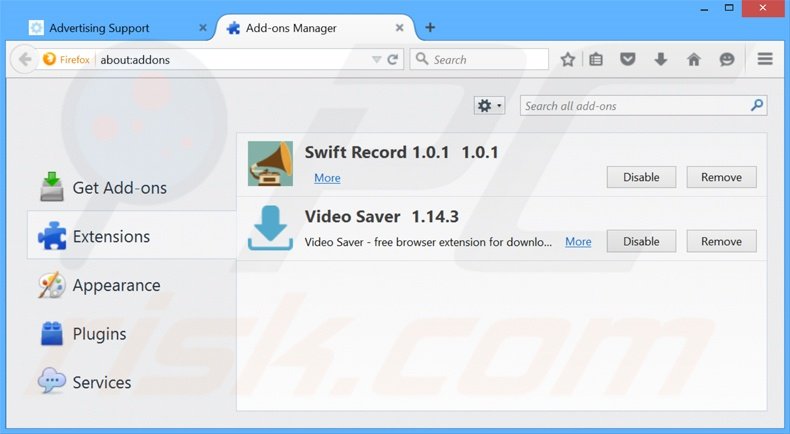Open the Hello chat smiley icon
Image resolution: width=790 pixels, height=434 pixels.
[x=727, y=59]
